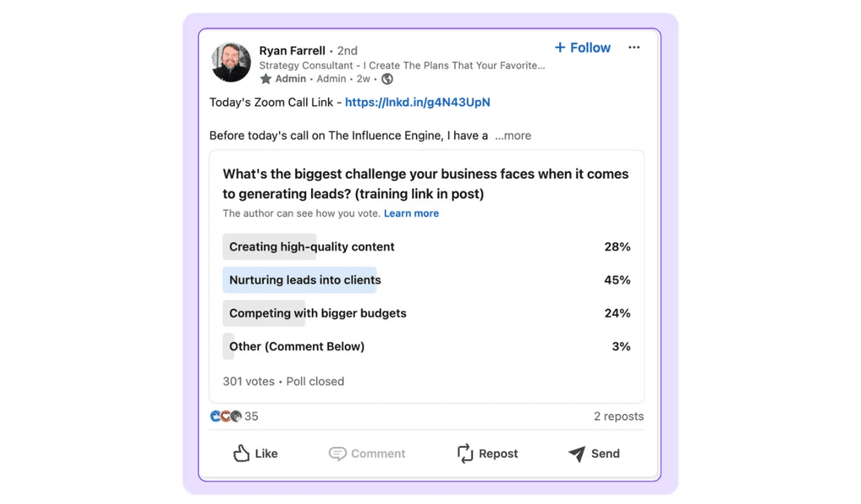Image resolution: width=861 pixels, height=504 pixels.
Task: Open Ryan Farrell's profile picture
Action: click(x=230, y=62)
